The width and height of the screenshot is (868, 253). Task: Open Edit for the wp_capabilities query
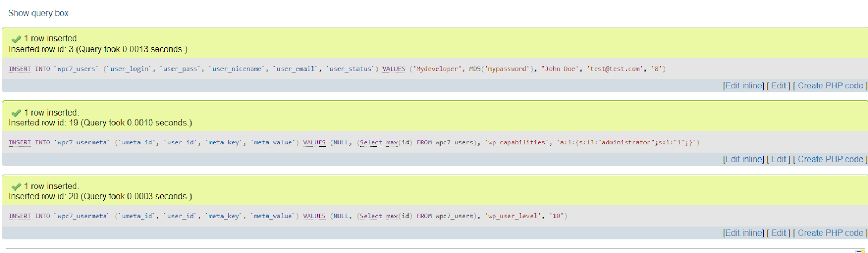778,159
